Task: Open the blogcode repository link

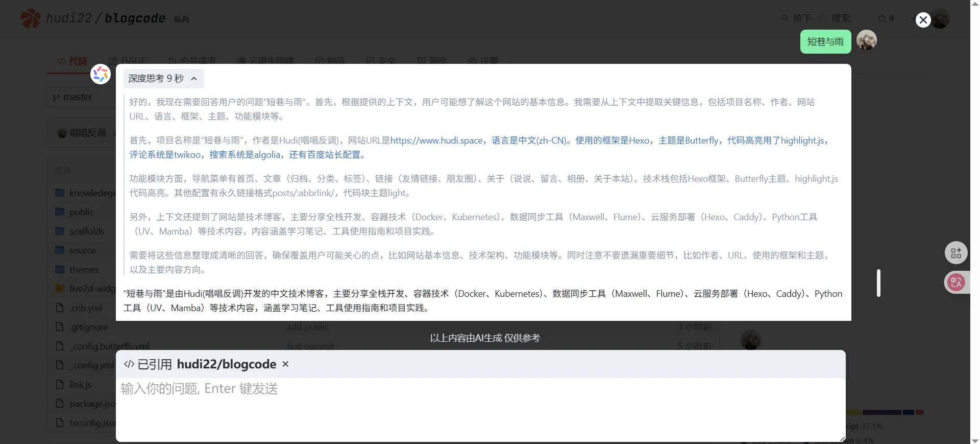Action: [x=135, y=18]
